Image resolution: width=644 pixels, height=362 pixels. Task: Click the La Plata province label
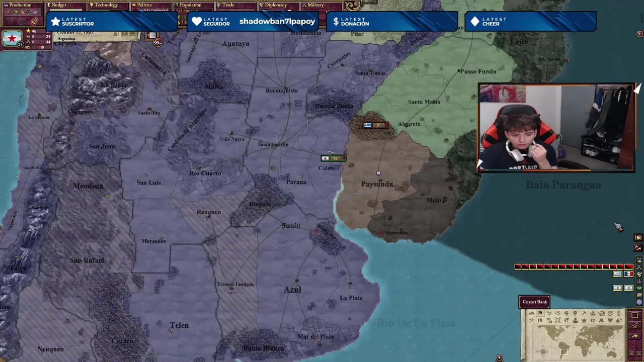[x=351, y=298]
